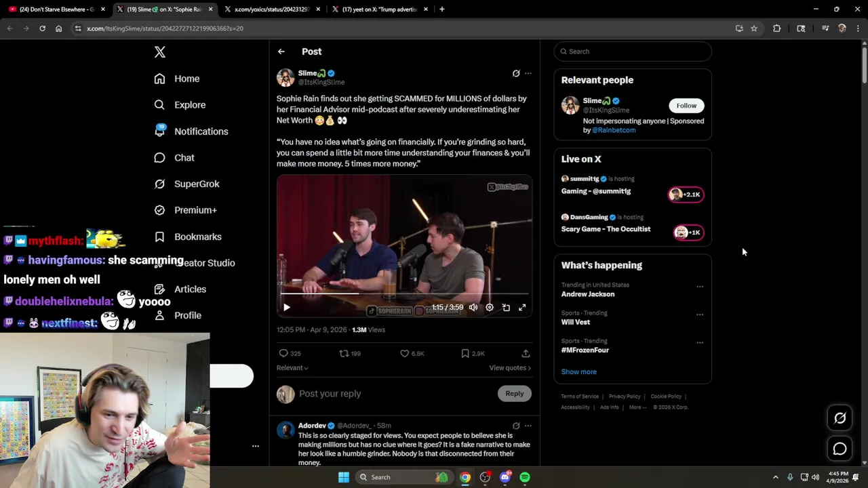868x488 pixels.
Task: Click the X Search box
Action: [633, 52]
